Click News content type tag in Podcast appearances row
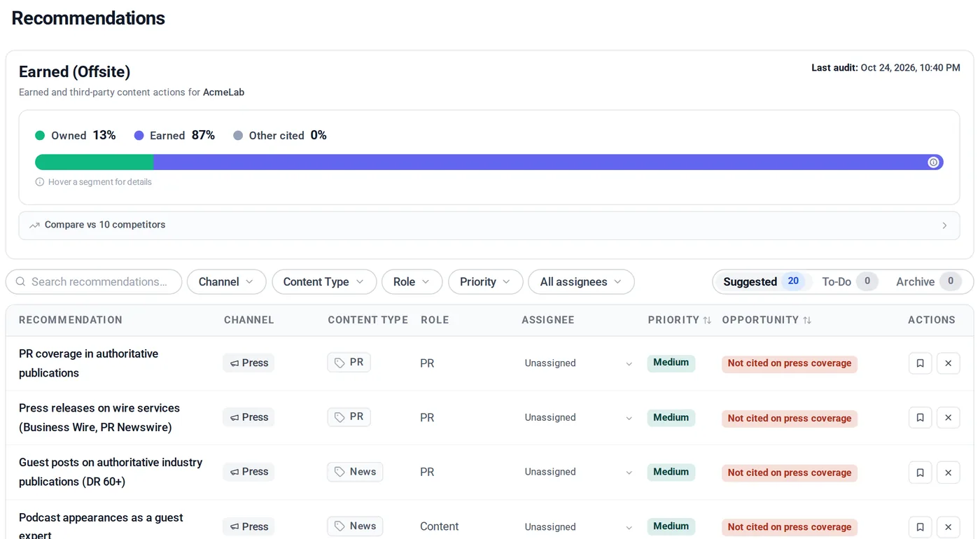This screenshot has width=980, height=539. pyautogui.click(x=355, y=526)
